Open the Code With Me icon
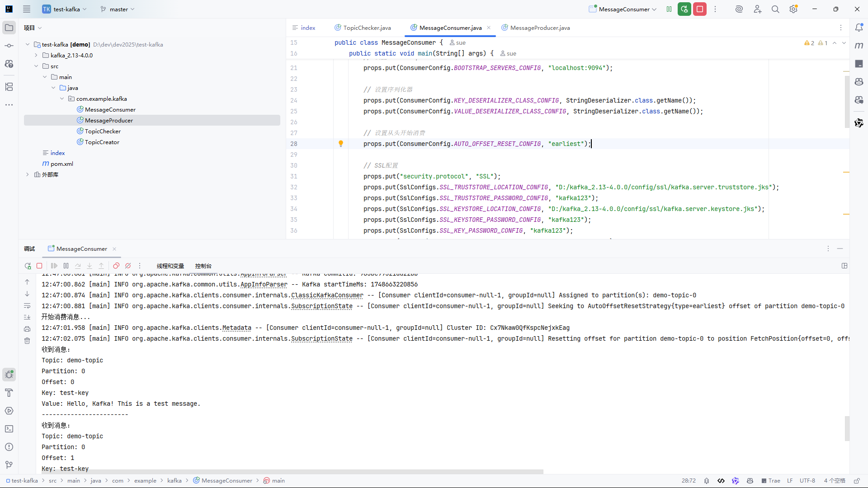The image size is (868, 488). point(757,9)
